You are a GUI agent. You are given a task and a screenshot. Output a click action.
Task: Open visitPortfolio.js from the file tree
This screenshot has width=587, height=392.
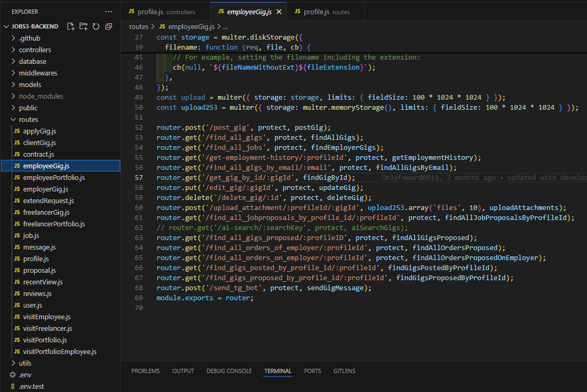pos(61,340)
